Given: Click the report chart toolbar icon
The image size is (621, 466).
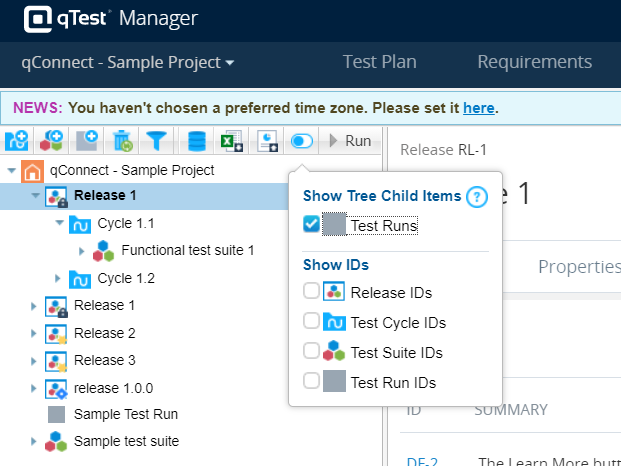Looking at the screenshot, I should click(267, 142).
